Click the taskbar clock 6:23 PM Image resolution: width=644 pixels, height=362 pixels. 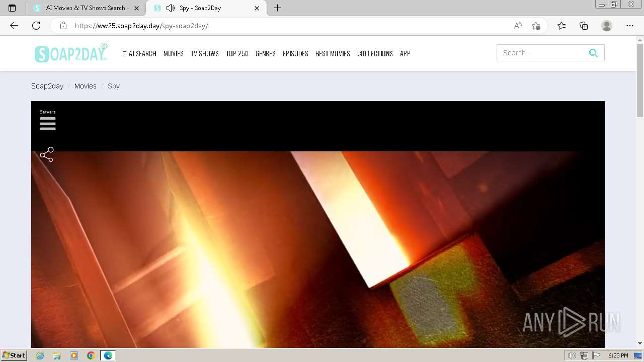(618, 355)
